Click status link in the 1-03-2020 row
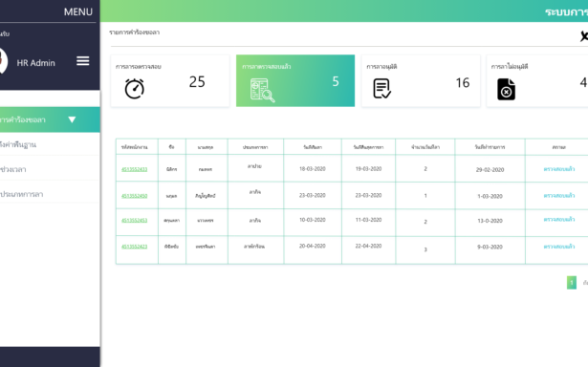Image resolution: width=588 pixels, height=367 pixels. 559,195
